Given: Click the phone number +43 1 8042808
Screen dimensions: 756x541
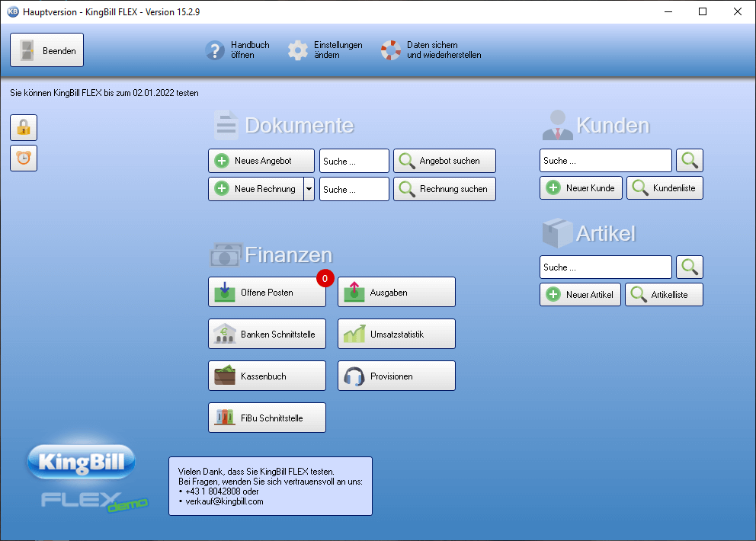Looking at the screenshot, I should click(213, 491).
